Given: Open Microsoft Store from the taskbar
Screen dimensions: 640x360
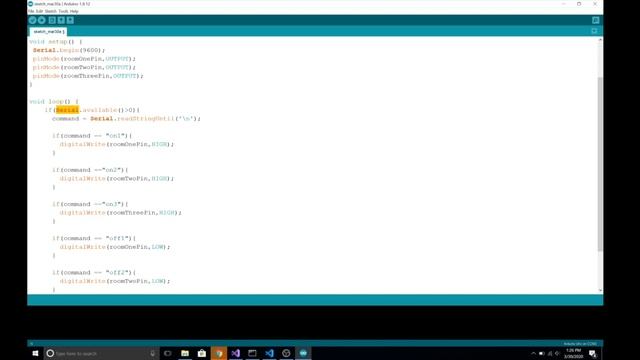Looking at the screenshot, I should [202, 353].
